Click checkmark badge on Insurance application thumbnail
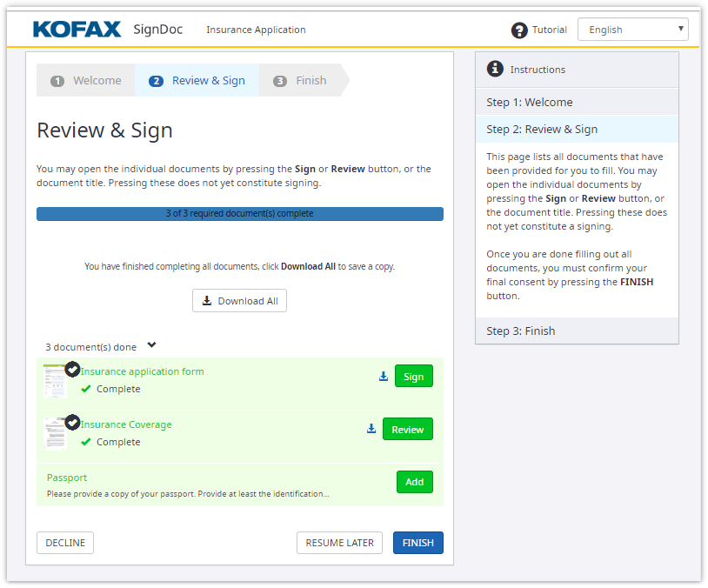708x588 pixels. (x=73, y=369)
